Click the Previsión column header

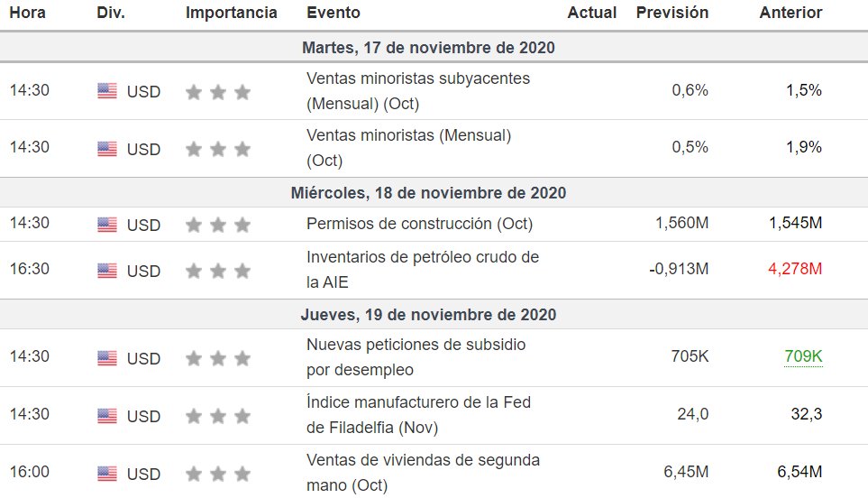click(672, 13)
